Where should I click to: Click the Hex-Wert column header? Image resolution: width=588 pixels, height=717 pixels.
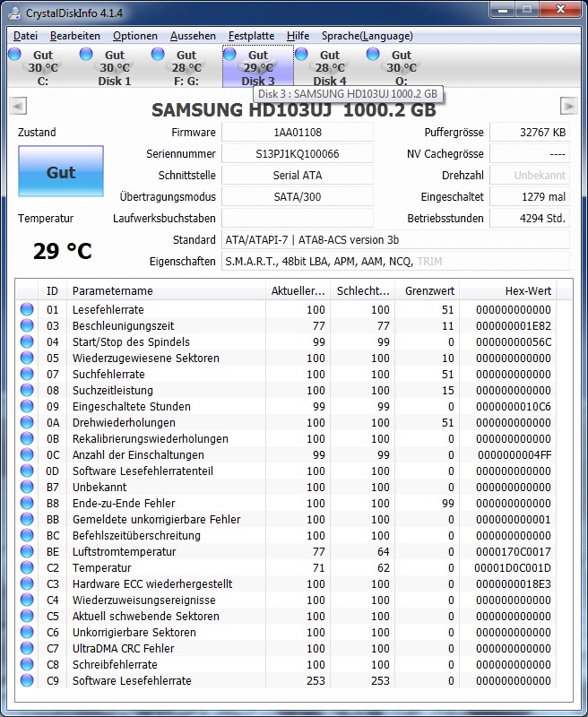[508, 290]
